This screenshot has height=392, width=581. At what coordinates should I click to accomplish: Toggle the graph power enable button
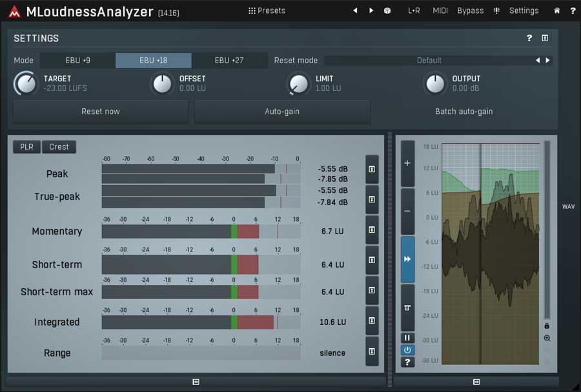(x=407, y=350)
